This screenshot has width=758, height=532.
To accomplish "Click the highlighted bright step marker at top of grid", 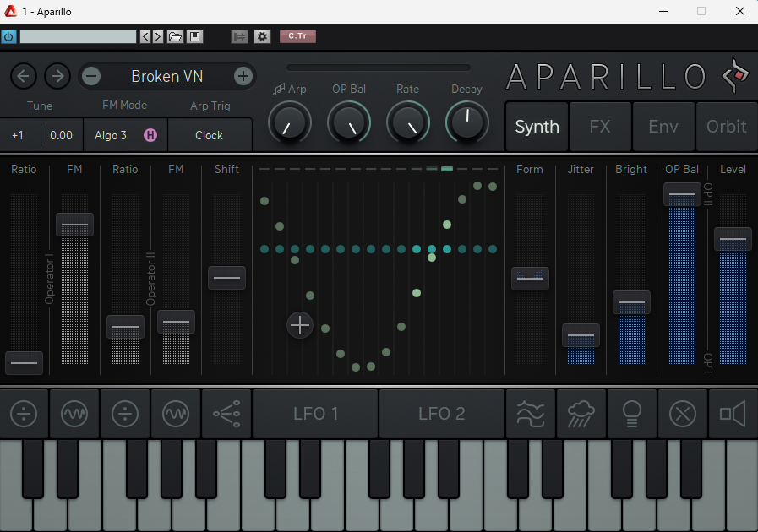I will pyautogui.click(x=447, y=169).
